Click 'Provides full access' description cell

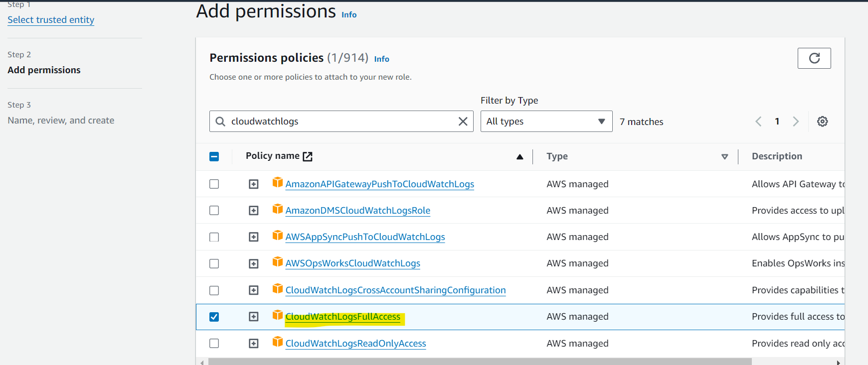click(x=798, y=317)
